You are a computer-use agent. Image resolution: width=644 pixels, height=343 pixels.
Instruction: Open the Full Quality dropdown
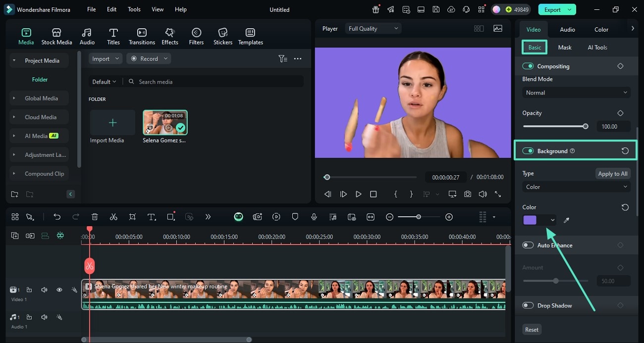point(373,29)
